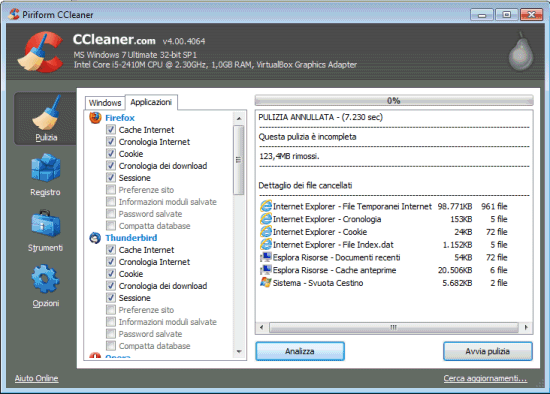Uncheck Firefox Cronologia Internet
Screen dimensions: 550x394
pyautogui.click(x=111, y=141)
